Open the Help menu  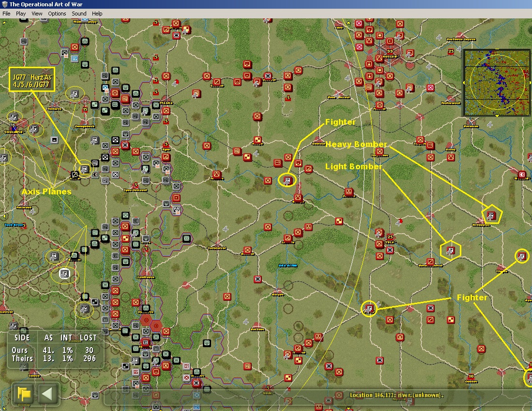pyautogui.click(x=97, y=14)
